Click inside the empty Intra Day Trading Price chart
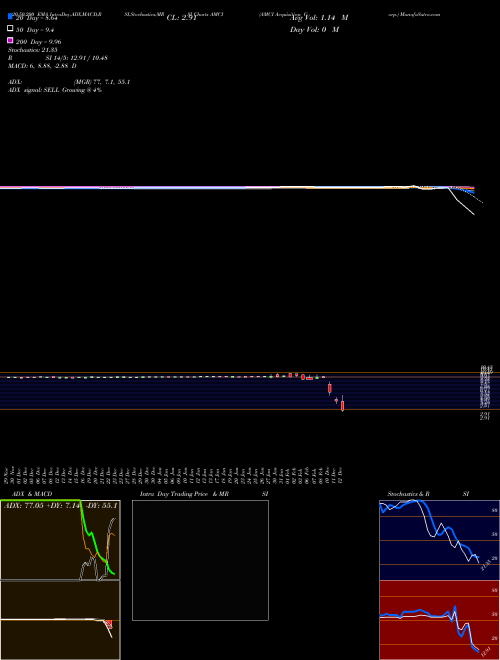The width and height of the screenshot is (500, 660). pyautogui.click(x=200, y=560)
